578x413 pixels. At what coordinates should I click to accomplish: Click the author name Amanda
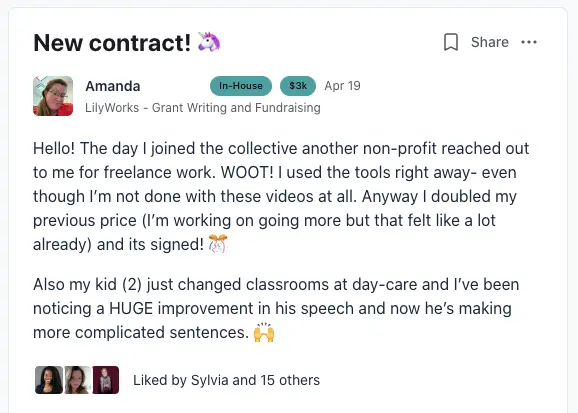point(113,86)
